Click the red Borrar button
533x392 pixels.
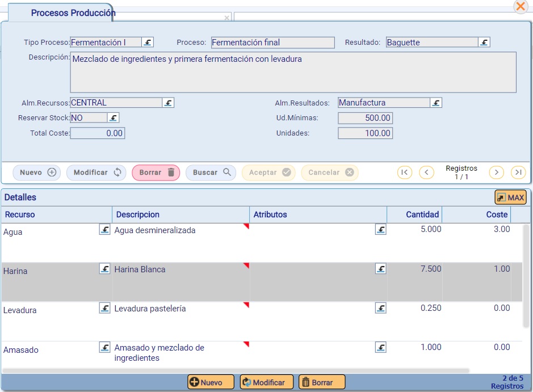point(156,172)
